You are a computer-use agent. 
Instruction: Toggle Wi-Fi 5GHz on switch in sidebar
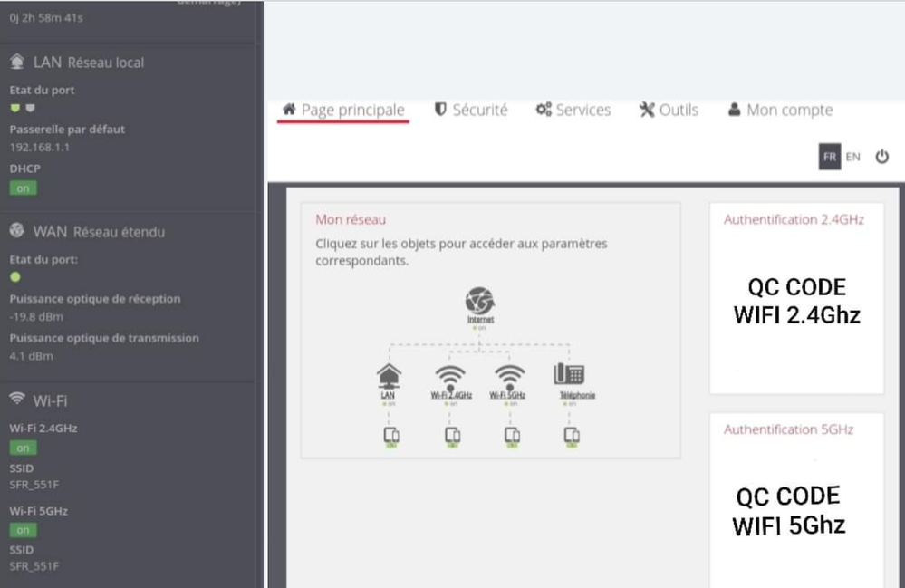(23, 530)
